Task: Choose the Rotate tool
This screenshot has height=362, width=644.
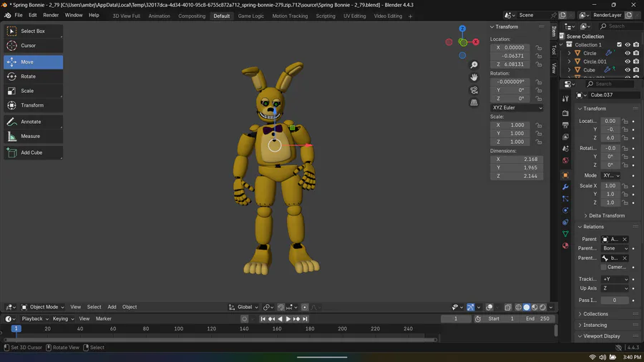Action: [33, 77]
